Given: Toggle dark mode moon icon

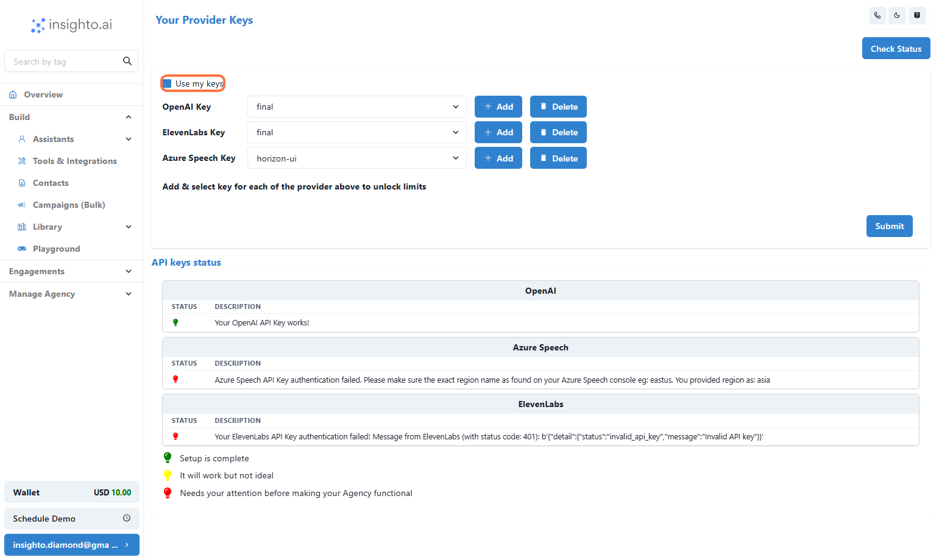Looking at the screenshot, I should click(x=897, y=15).
